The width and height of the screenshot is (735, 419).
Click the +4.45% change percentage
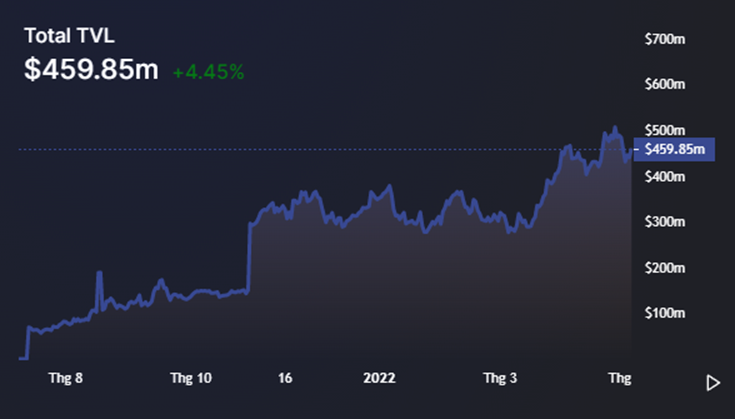pos(208,72)
